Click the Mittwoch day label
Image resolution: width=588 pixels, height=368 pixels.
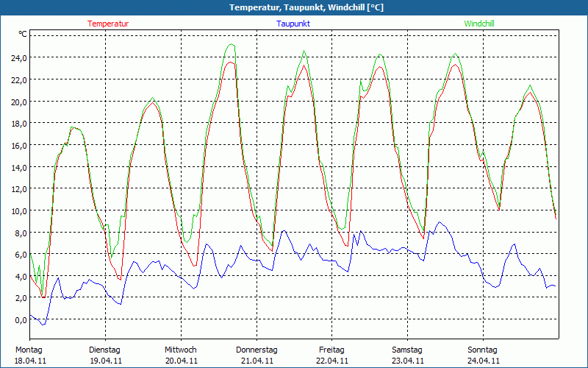click(x=180, y=350)
